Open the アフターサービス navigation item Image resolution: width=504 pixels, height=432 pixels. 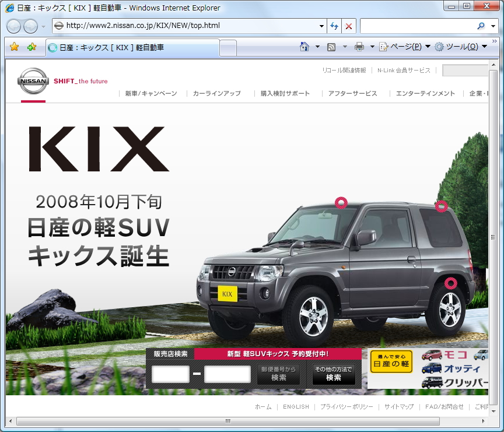pyautogui.click(x=352, y=93)
